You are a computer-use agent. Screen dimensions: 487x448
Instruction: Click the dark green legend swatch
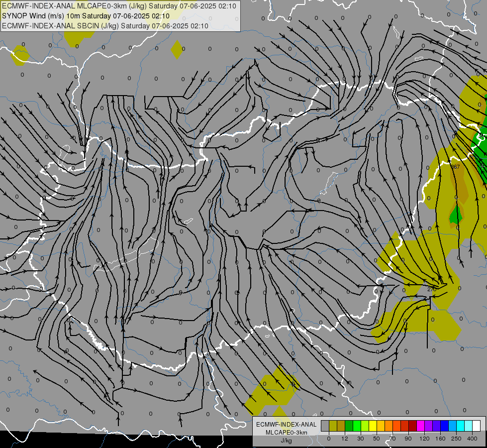coord(349,426)
